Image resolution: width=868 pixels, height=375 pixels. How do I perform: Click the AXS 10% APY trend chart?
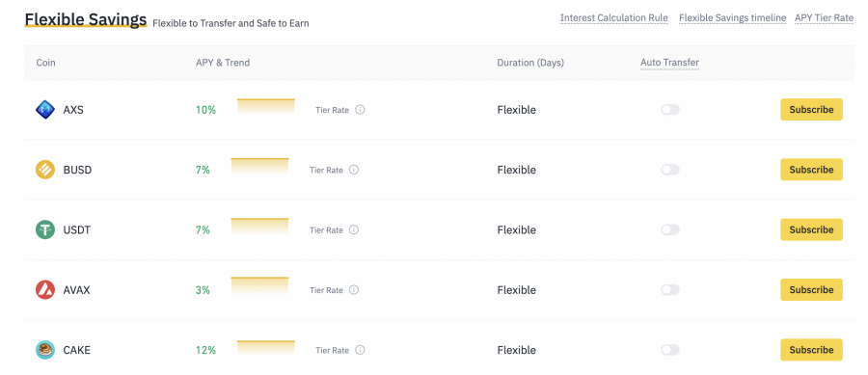tap(266, 107)
